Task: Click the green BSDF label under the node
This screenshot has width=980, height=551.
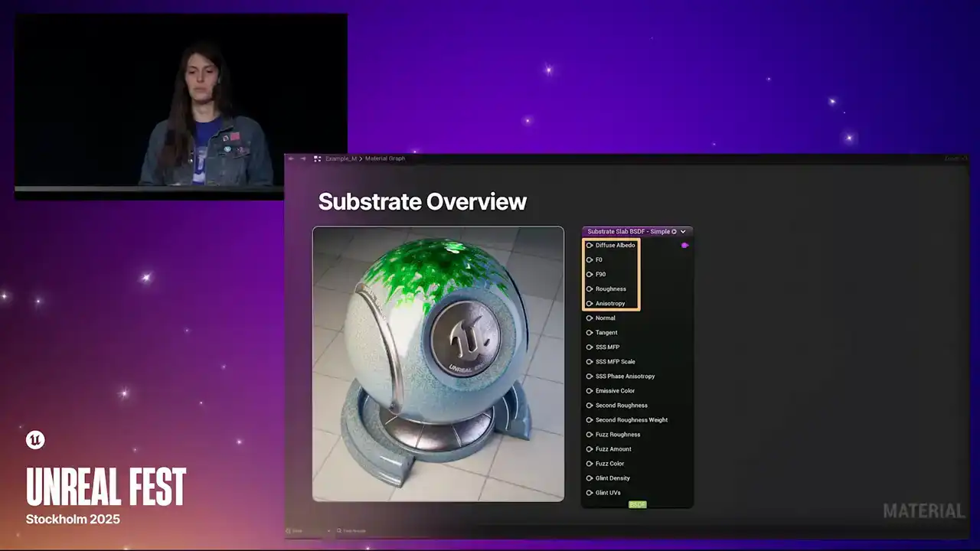Action: click(x=637, y=505)
